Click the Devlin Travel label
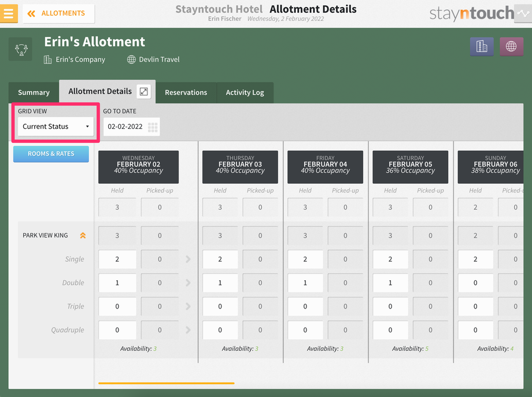 tap(159, 60)
